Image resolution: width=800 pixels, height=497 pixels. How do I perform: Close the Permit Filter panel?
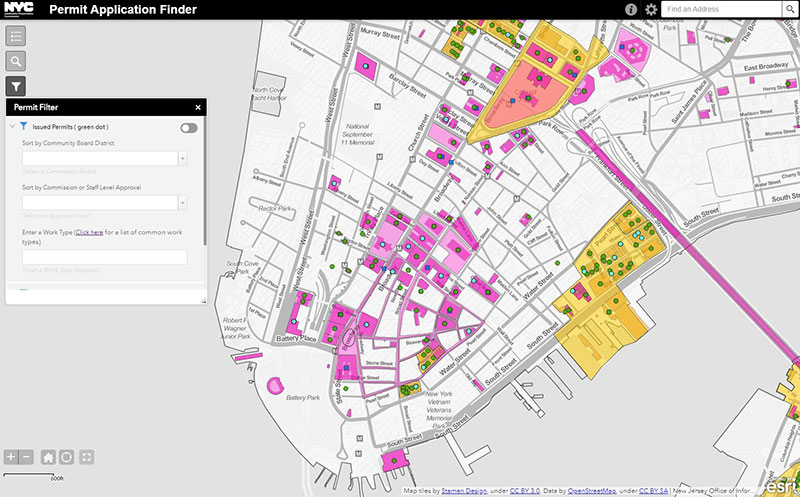(198, 107)
